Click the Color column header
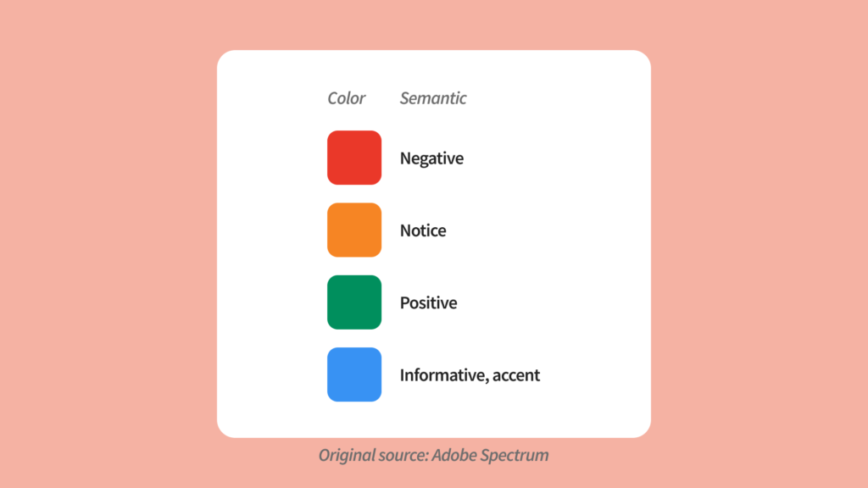Screen dimensions: 868x488 pos(347,98)
